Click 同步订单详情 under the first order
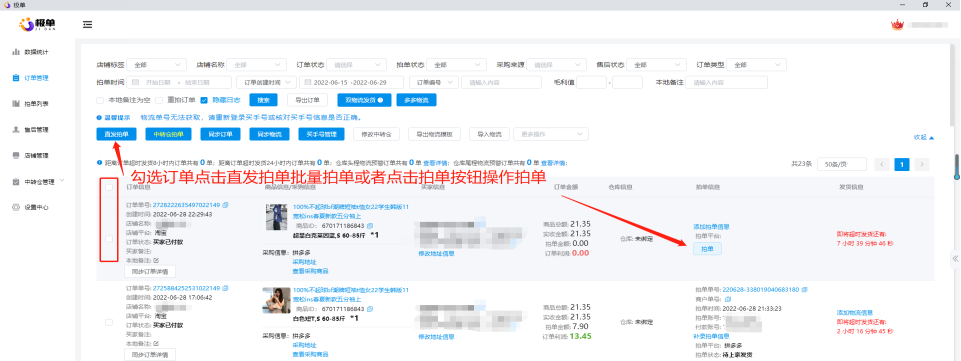Viewport: 961px width, 361px height. [150, 271]
